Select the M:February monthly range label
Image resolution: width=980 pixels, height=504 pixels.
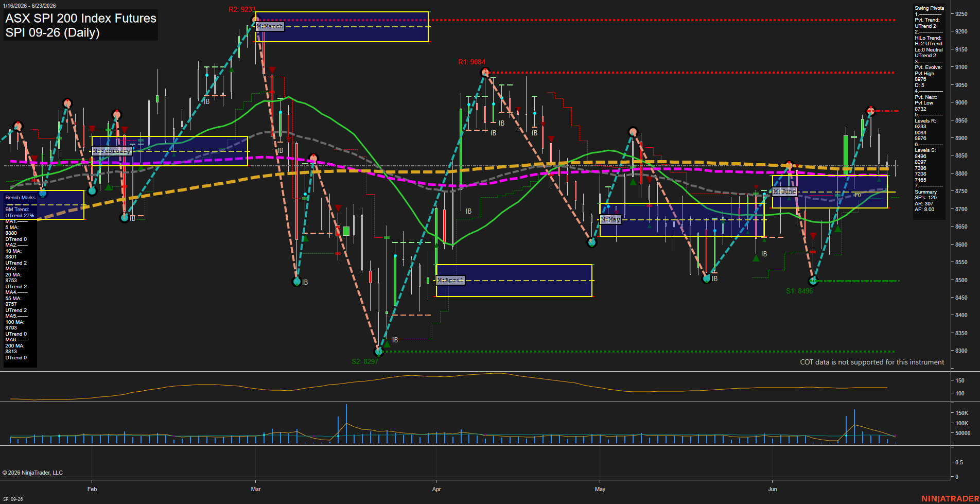point(112,151)
